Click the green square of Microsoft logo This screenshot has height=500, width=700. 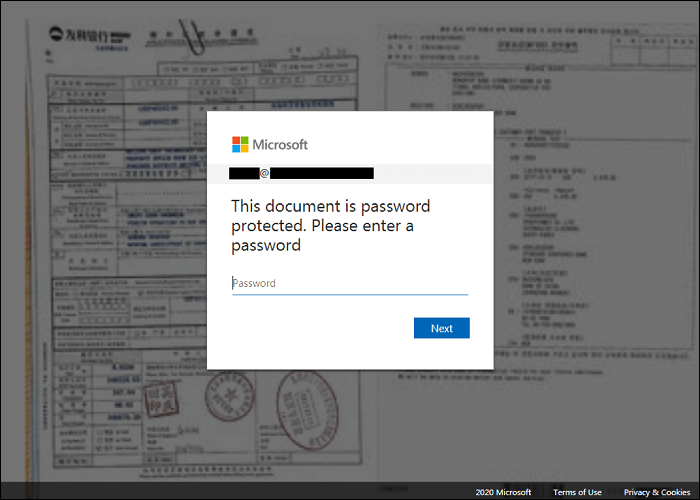[245, 140]
